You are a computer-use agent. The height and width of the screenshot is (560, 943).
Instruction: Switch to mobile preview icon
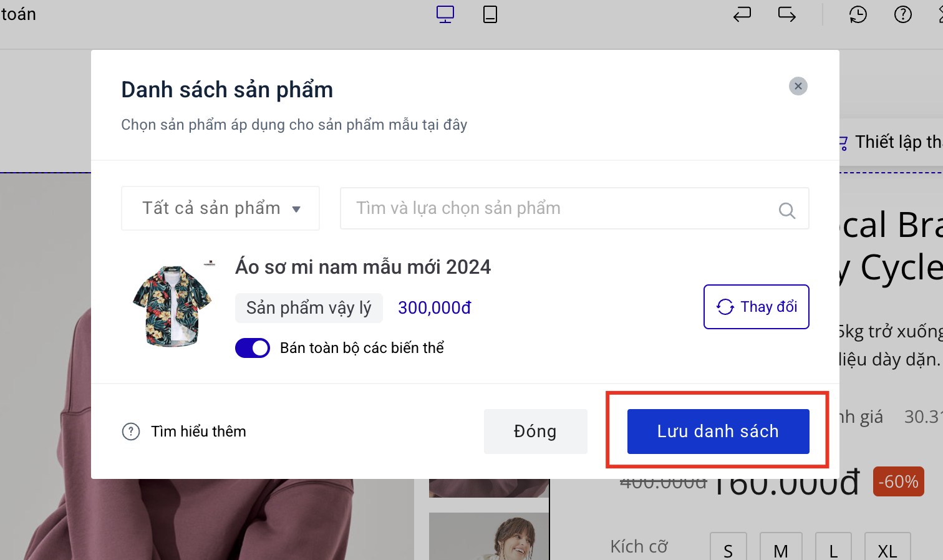(490, 14)
